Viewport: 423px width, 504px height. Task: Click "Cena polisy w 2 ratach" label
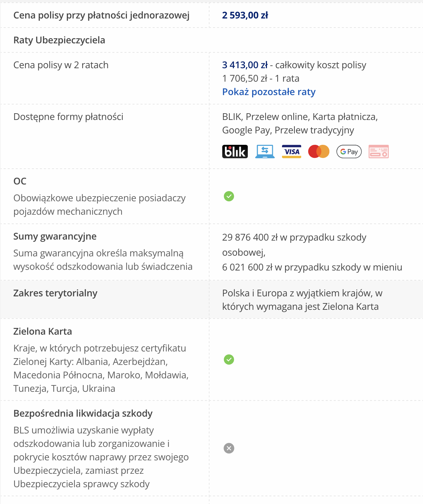pos(61,65)
